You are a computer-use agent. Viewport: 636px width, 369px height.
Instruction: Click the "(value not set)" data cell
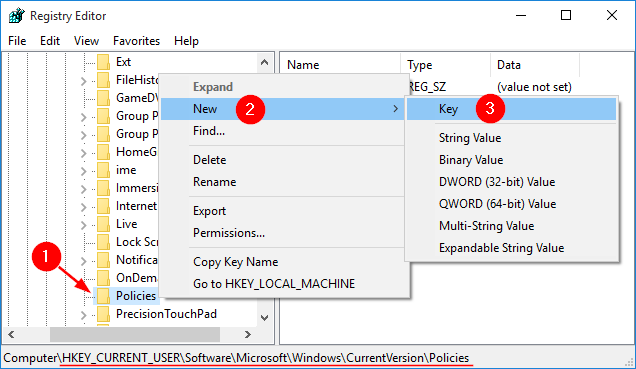coord(534,87)
